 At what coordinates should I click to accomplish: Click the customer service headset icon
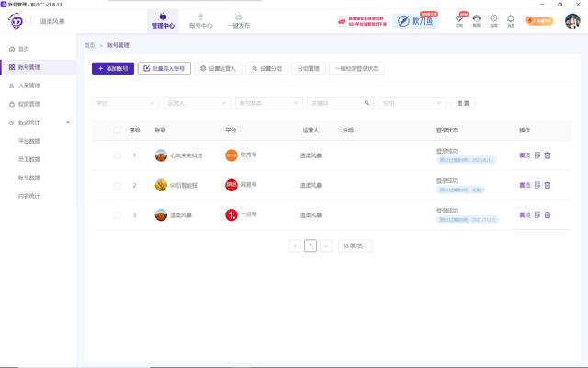coord(476,18)
